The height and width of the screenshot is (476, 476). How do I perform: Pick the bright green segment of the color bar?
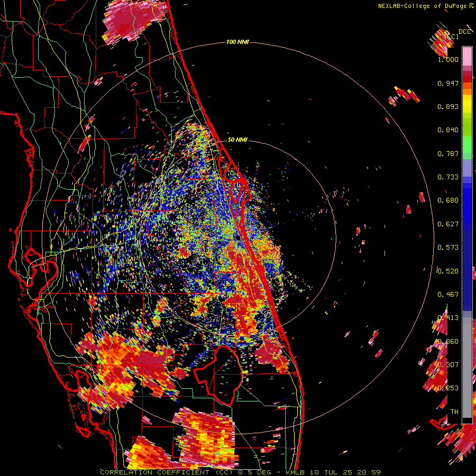[x=467, y=145]
